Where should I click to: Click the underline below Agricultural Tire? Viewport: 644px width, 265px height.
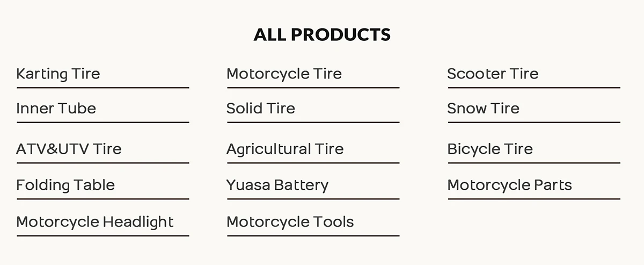coord(313,163)
